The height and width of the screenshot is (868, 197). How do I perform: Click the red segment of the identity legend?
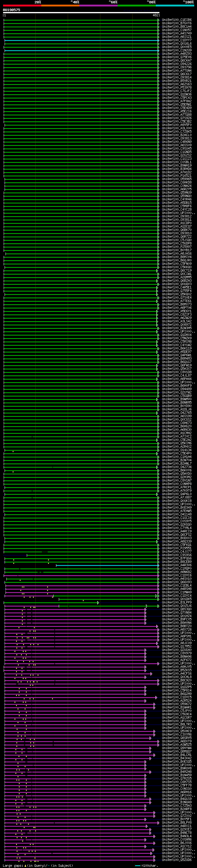(22, 6)
